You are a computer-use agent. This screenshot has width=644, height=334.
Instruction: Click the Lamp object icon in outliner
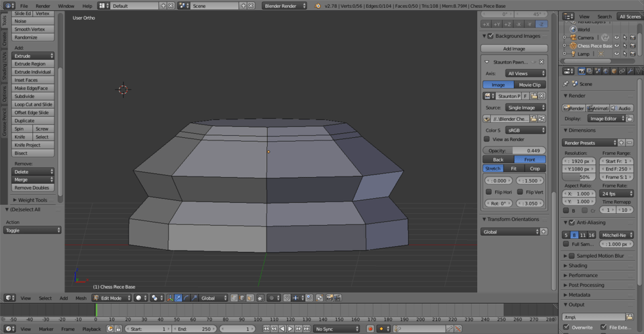(x=572, y=54)
